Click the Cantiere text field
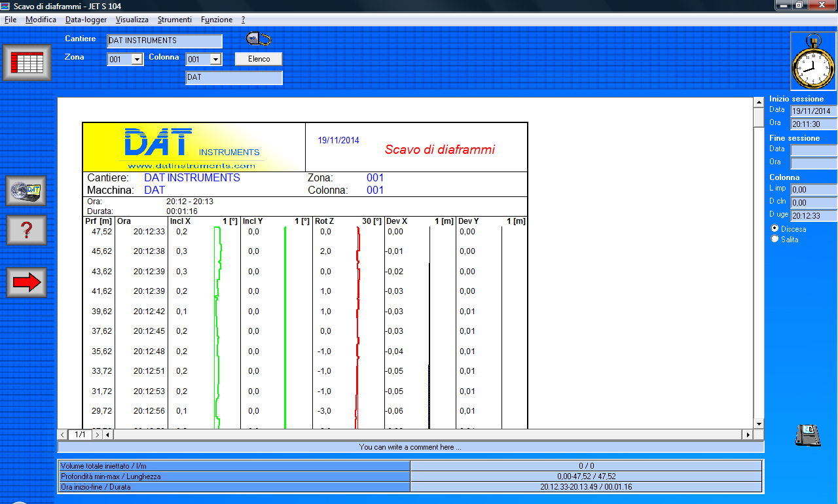Image resolution: width=838 pixels, height=504 pixels. pos(164,41)
